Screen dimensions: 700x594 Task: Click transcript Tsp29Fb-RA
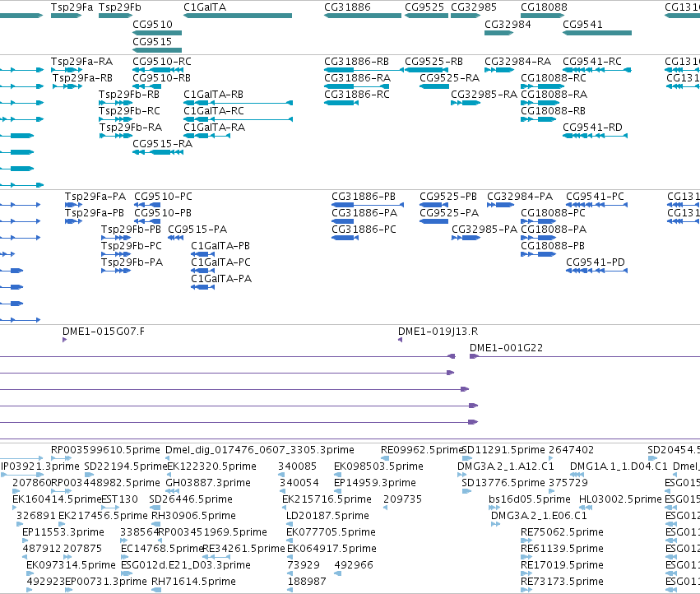coord(115,136)
